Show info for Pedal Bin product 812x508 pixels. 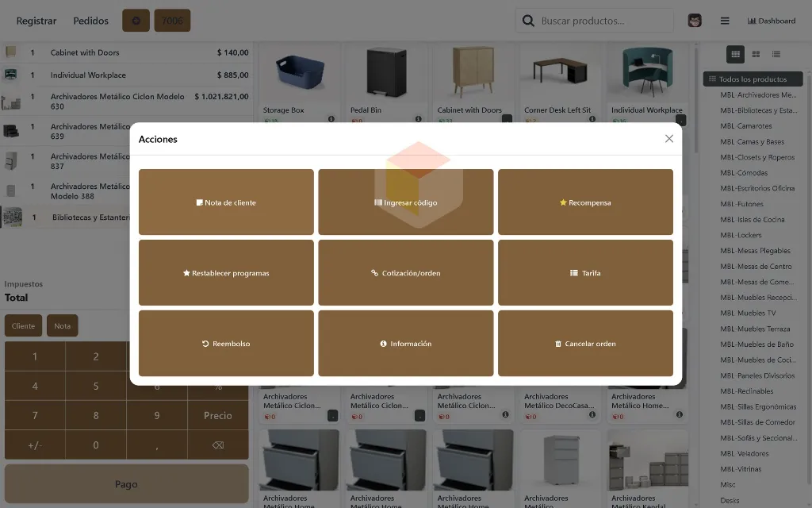point(418,119)
